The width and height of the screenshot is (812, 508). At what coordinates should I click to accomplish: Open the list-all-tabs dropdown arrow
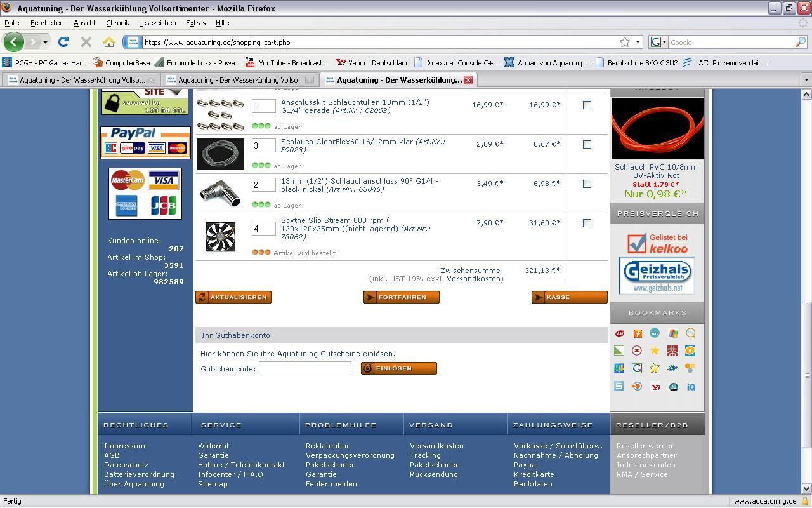tap(806, 80)
